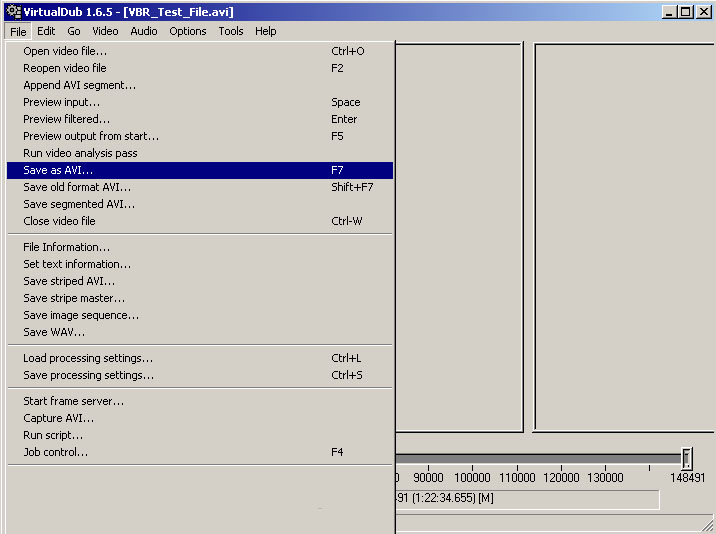This screenshot has height=534, width=716.
Task: Choose Save stripe master...
Action: (x=200, y=298)
